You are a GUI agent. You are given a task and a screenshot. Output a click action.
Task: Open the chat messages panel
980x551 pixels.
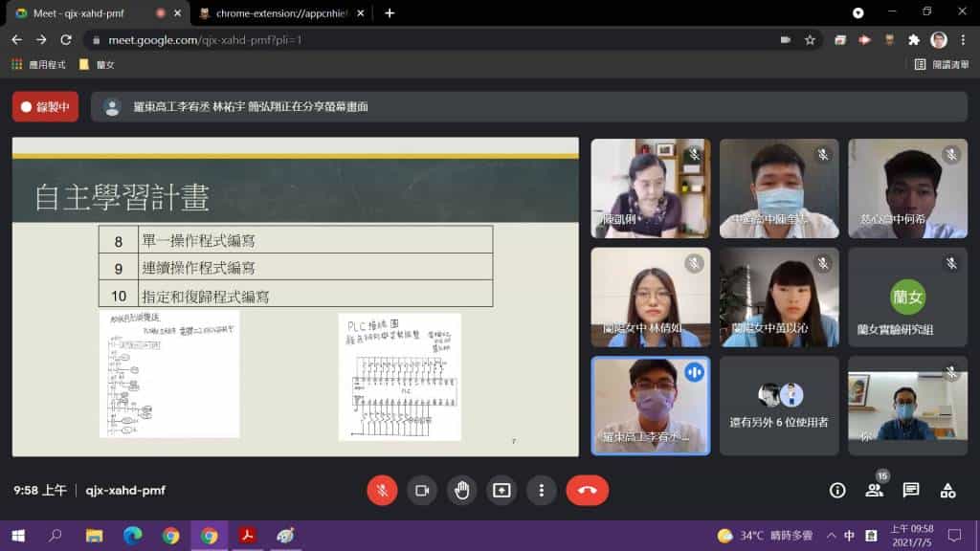911,491
